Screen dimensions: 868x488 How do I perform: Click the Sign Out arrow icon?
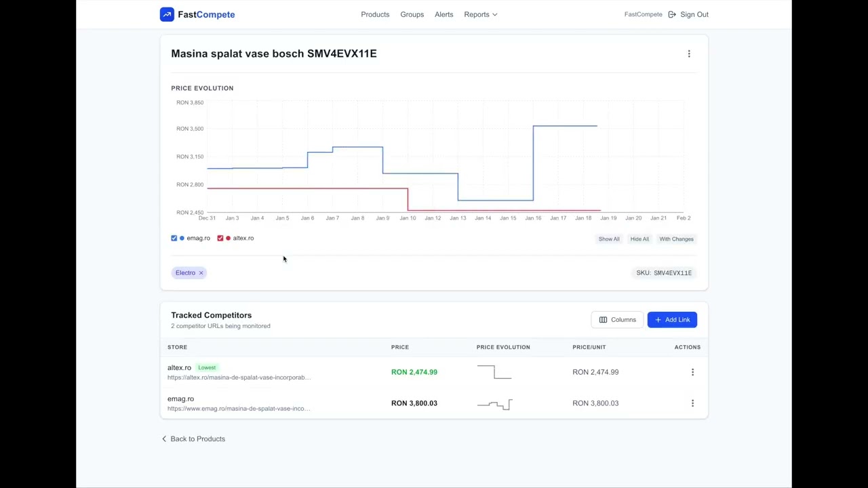pyautogui.click(x=672, y=14)
